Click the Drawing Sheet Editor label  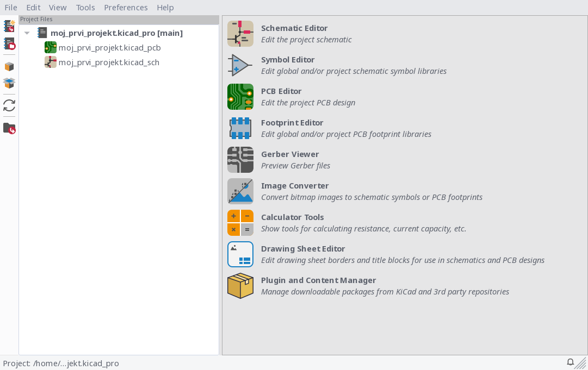303,249
